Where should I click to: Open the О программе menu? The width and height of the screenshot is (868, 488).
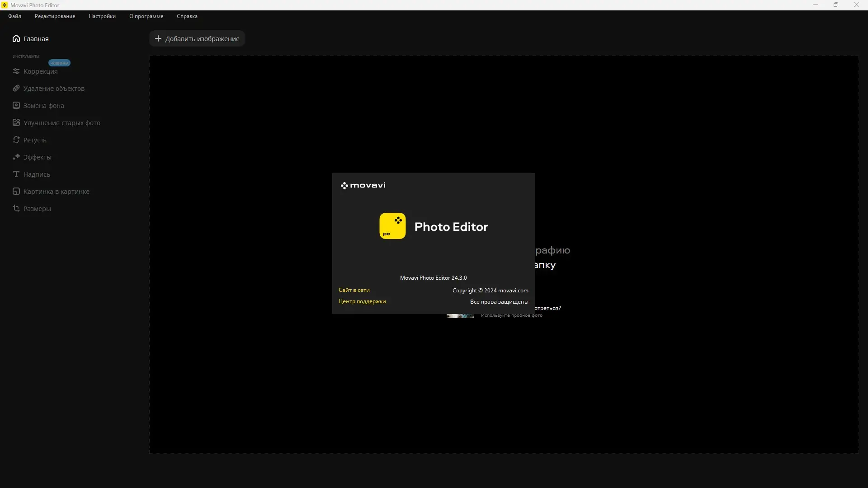[146, 16]
